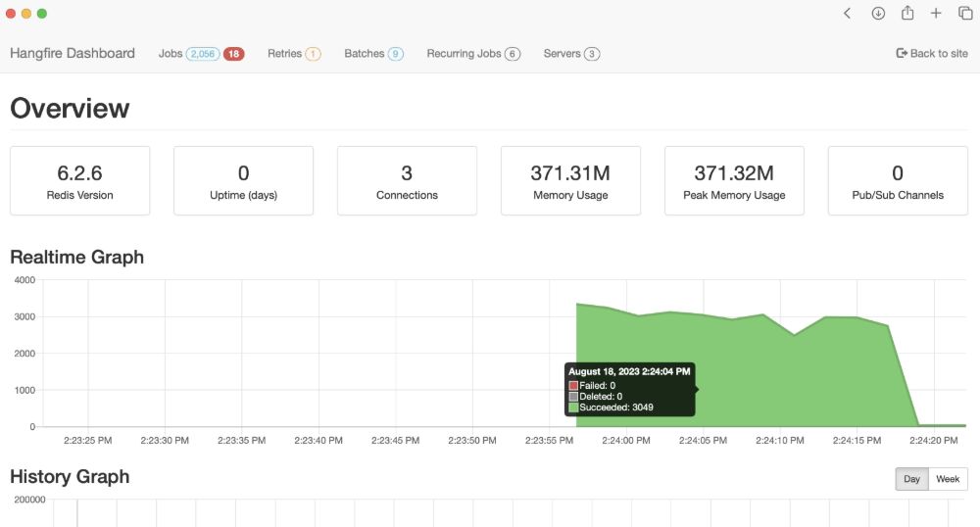Click the Uptime (days) card
Viewport: 980px width, 527px height.
pyautogui.click(x=243, y=181)
